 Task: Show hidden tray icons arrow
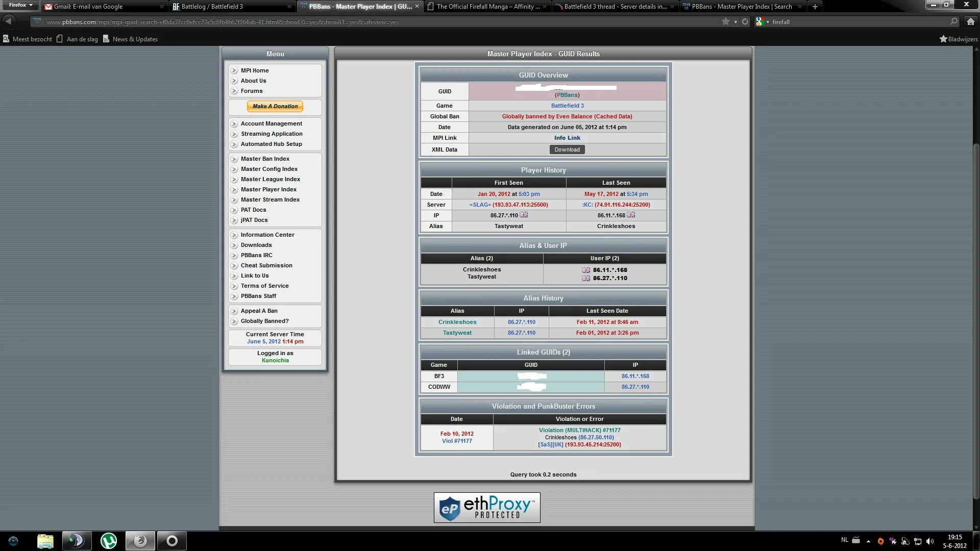868,541
